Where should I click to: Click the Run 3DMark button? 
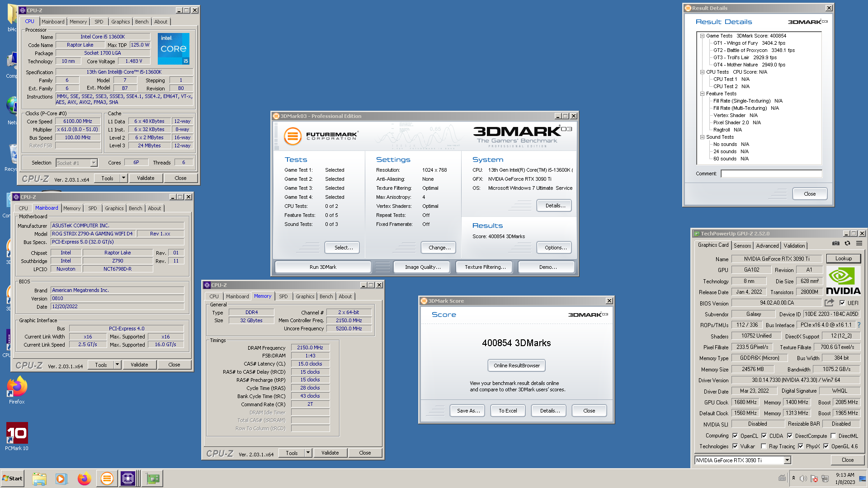(x=323, y=267)
